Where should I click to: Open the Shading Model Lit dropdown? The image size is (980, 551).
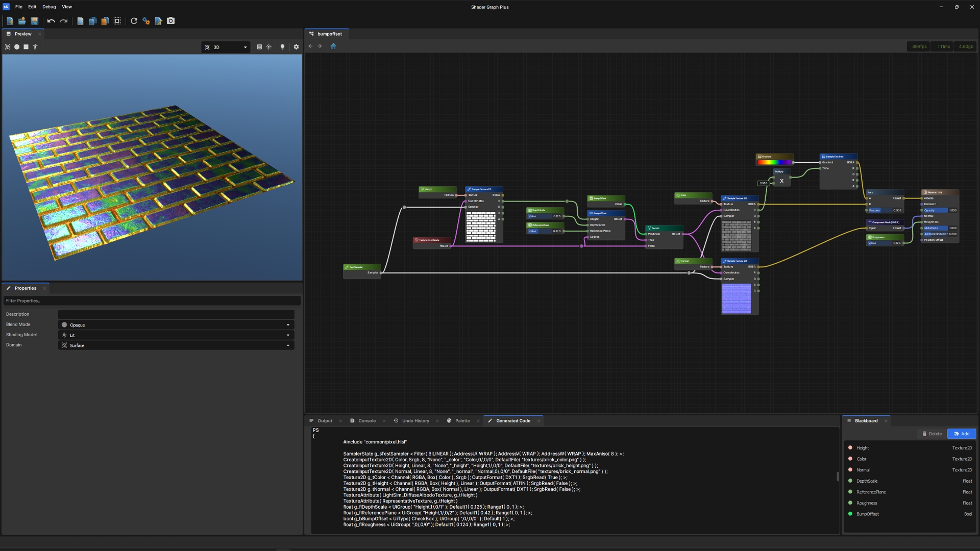pos(176,335)
